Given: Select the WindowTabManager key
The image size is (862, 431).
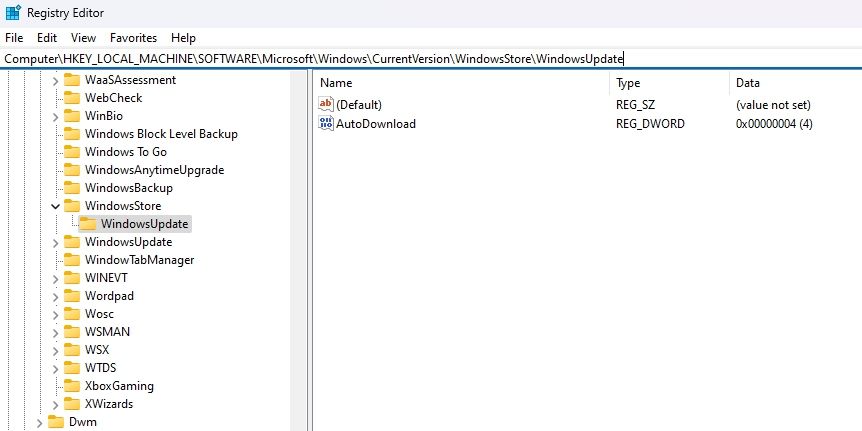Looking at the screenshot, I should [139, 260].
